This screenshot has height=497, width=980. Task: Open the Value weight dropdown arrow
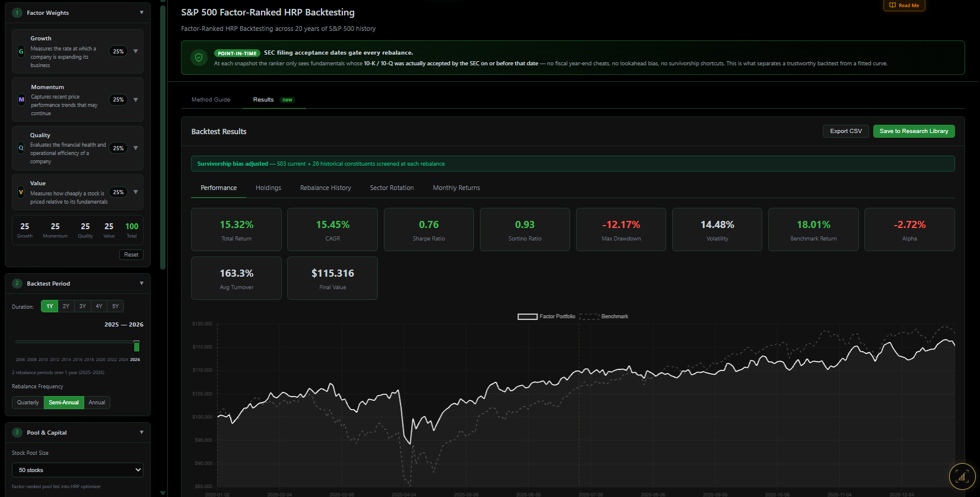click(x=136, y=192)
